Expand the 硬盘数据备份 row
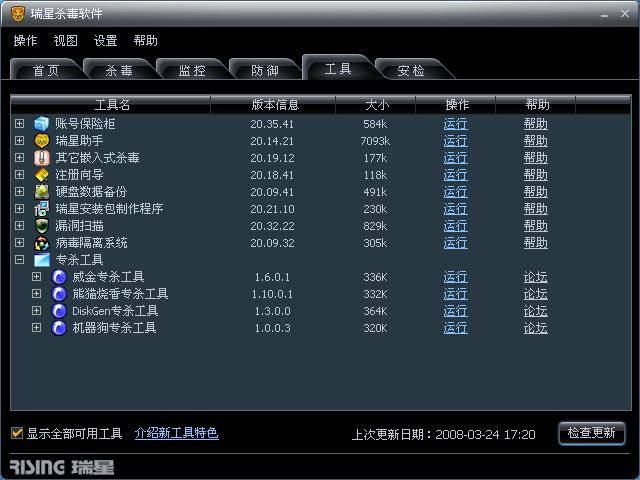 (x=19, y=191)
